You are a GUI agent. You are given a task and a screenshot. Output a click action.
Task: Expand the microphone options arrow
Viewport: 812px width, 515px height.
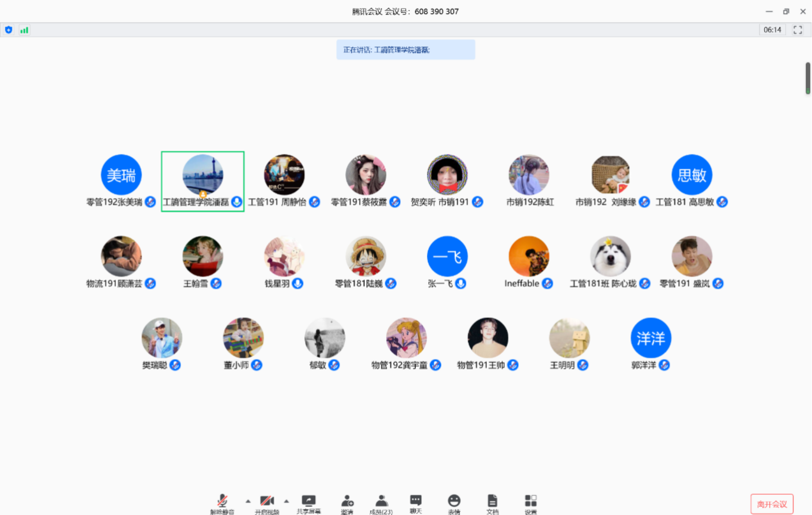[x=248, y=502]
